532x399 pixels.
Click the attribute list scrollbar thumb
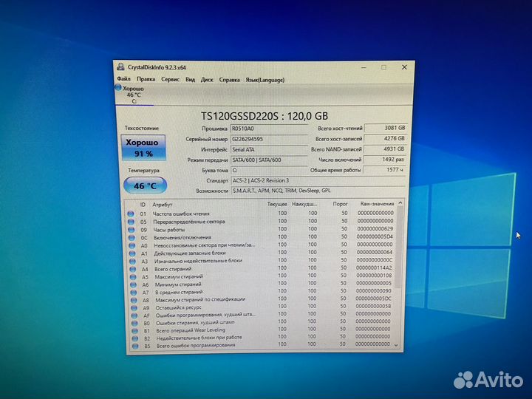[x=399, y=248]
